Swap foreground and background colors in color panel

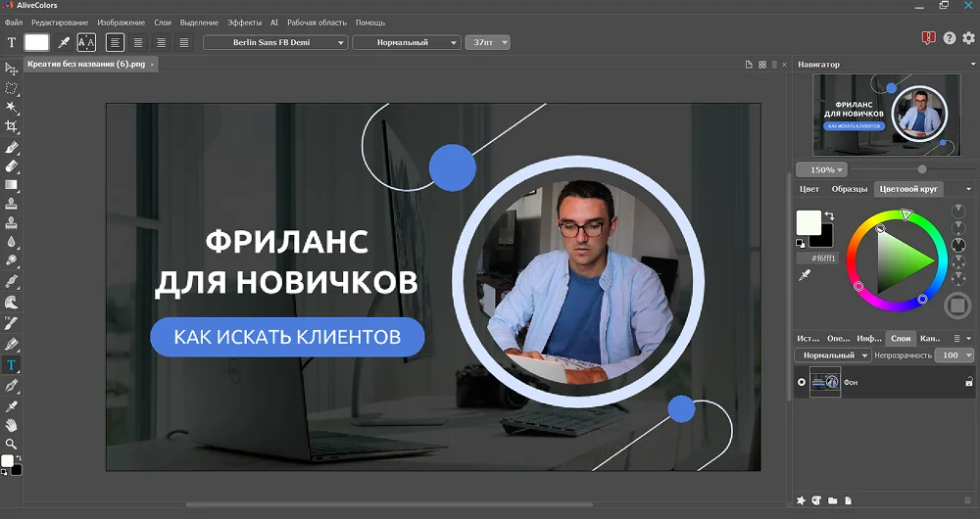830,215
